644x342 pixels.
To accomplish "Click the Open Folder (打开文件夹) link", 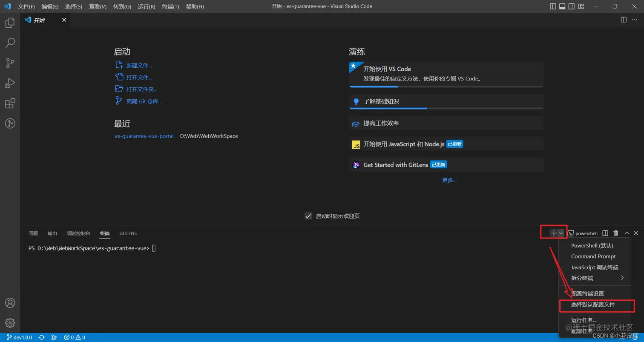I will pos(142,89).
